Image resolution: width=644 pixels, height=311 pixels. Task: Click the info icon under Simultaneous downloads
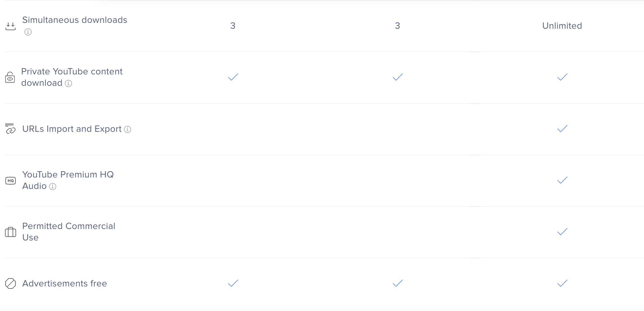coord(28,32)
